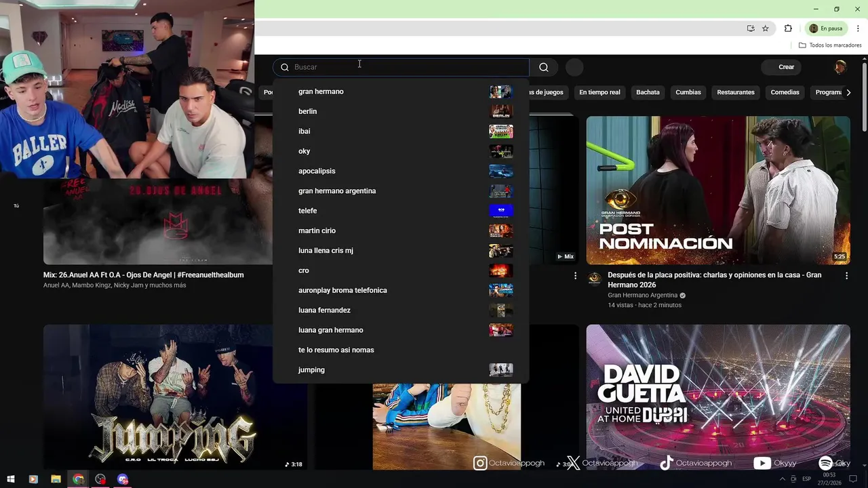Viewport: 868px width, 488px height.
Task: Click the ESP language indicator in tray
Action: [807, 479]
